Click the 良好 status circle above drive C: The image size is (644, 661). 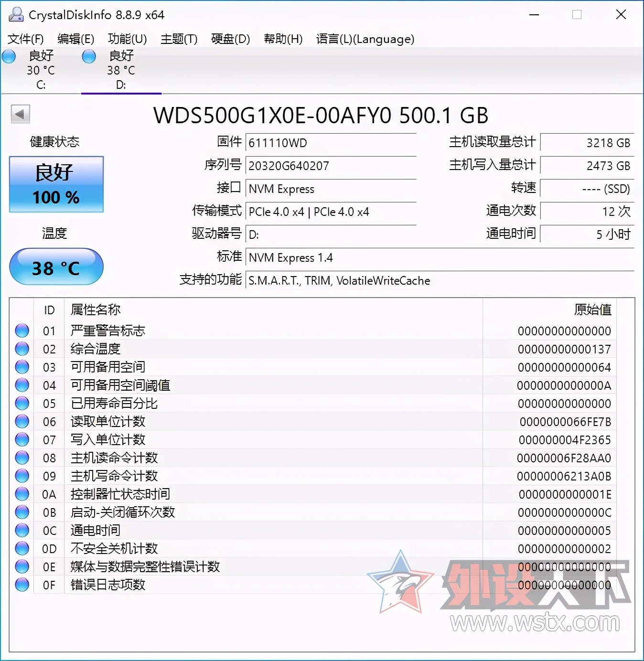tap(9, 56)
